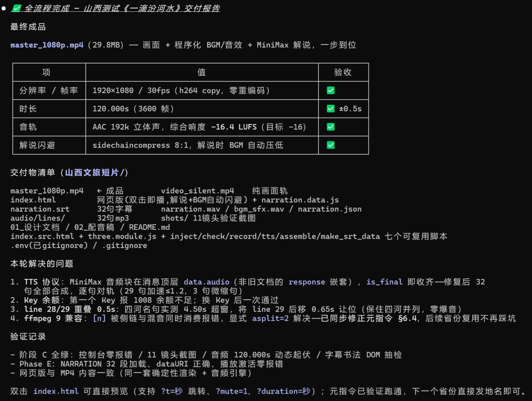Click the 阶段 C 全绿 record line
The height and width of the screenshot is (401, 532).
pyautogui.click(x=206, y=355)
